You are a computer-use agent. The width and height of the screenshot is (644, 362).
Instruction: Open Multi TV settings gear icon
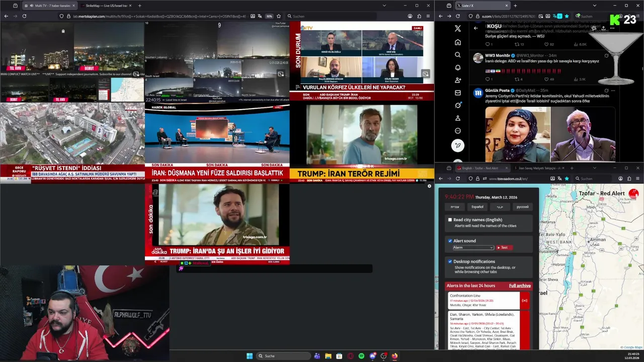(429, 186)
